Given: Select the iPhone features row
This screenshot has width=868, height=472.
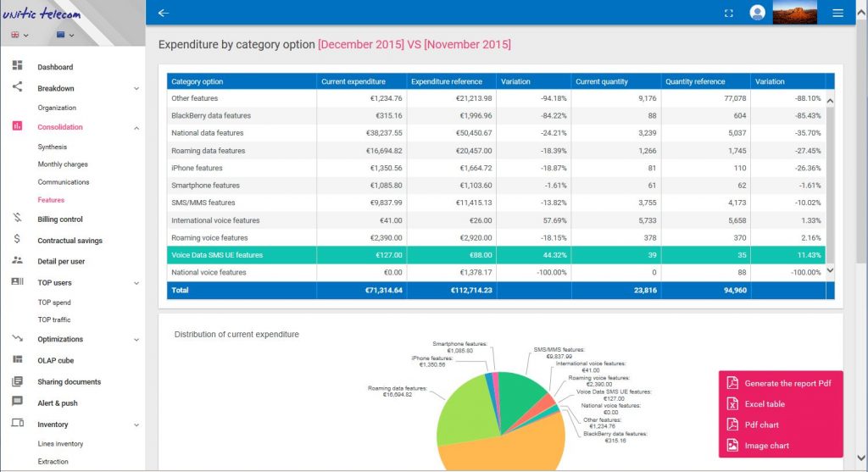Looking at the screenshot, I should pos(496,168).
